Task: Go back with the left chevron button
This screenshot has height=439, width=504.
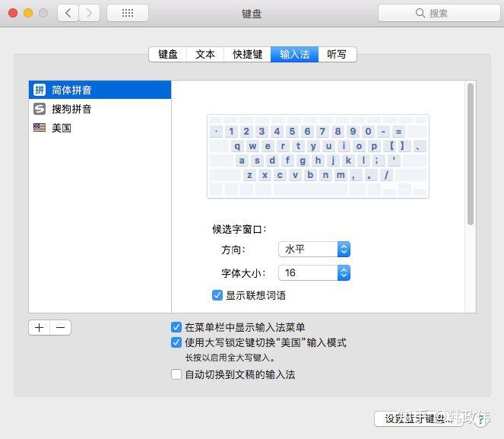Action: click(68, 13)
